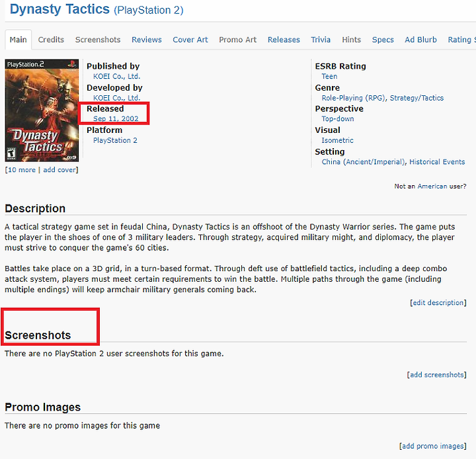Open the Dynasty Tactics title link

pos(59,9)
